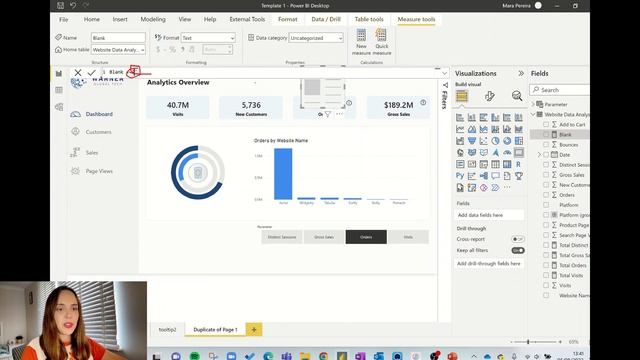The height and width of the screenshot is (360, 640).
Task: Select the Python visual icon
Action: click(x=460, y=176)
